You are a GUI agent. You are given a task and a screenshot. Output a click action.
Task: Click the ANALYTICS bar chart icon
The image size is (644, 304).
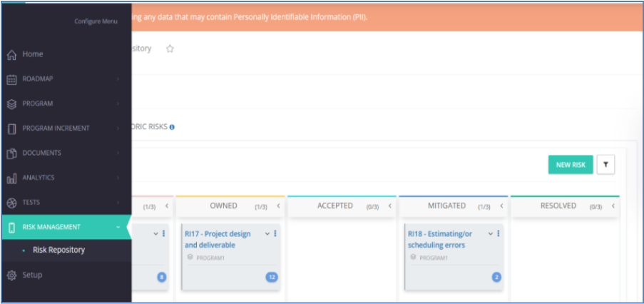12,178
